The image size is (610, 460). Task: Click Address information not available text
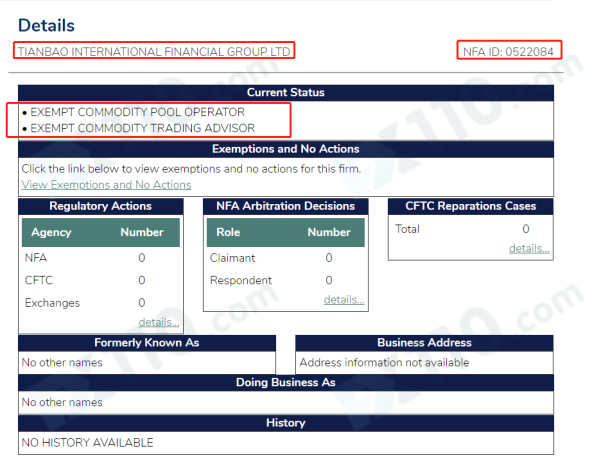[x=384, y=363]
